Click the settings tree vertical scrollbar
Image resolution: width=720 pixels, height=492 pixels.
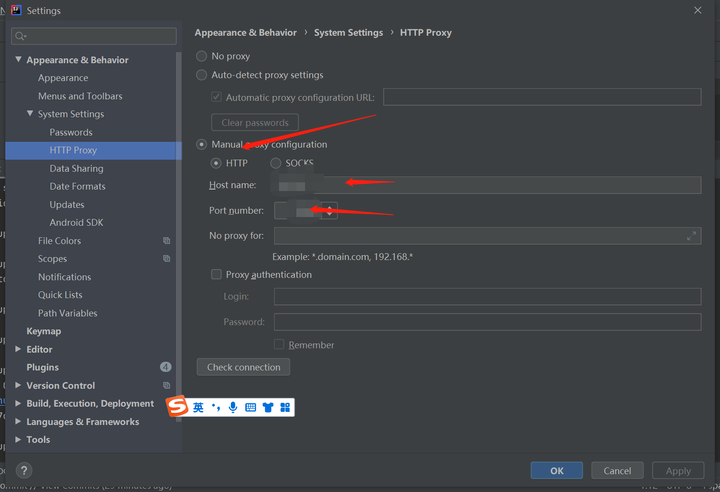point(179,239)
